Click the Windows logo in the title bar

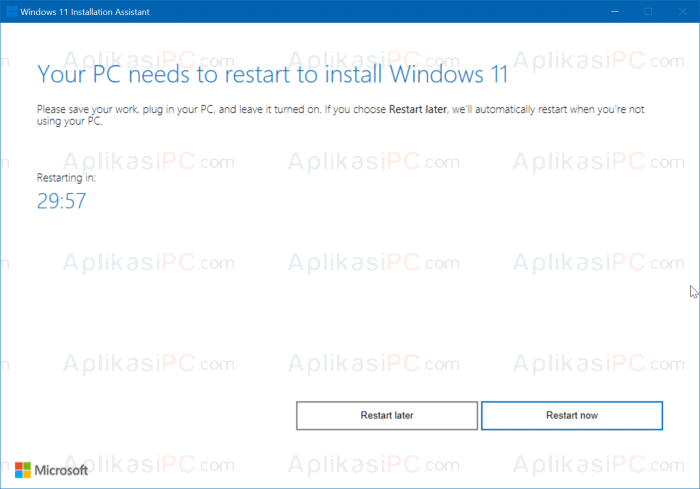[x=12, y=12]
